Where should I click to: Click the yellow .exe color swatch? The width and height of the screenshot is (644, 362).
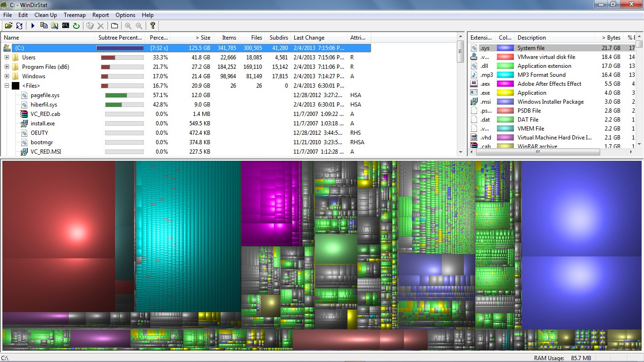pyautogui.click(x=505, y=93)
